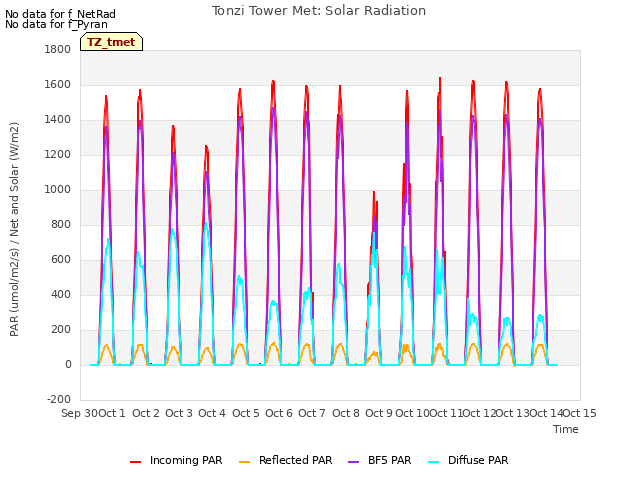Image resolution: width=640 pixels, height=480 pixels.
Task: Click the Oct 9 x-axis date label
Action: coord(379,413)
